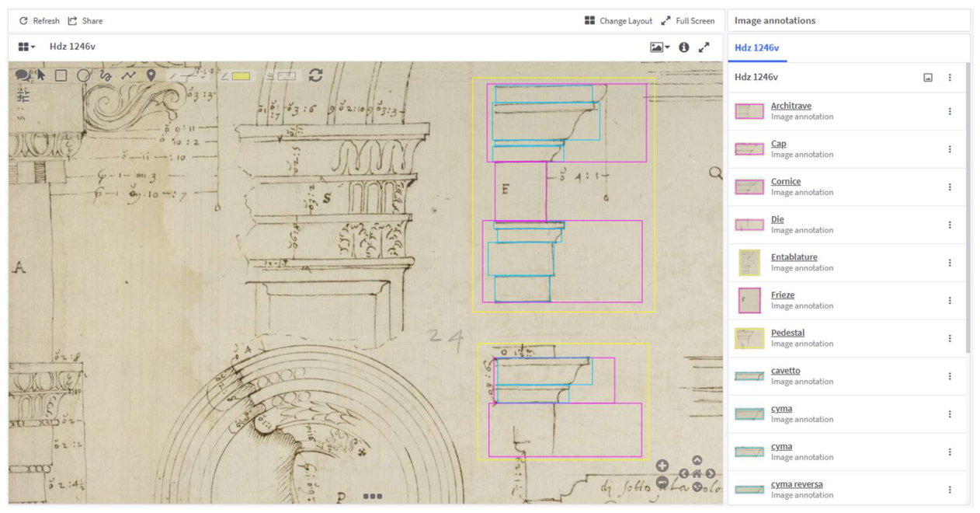This screenshot has width=980, height=513.
Task: Open the cyma reversa annotation link
Action: coord(797,484)
